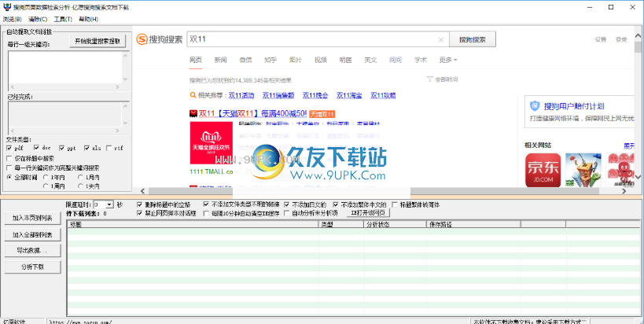This screenshot has width=644, height=324.
Task: Click the 导出数据... button
Action: click(32, 251)
